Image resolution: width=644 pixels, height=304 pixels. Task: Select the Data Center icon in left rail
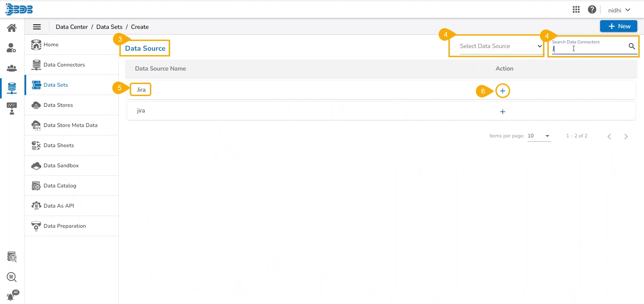[12, 88]
